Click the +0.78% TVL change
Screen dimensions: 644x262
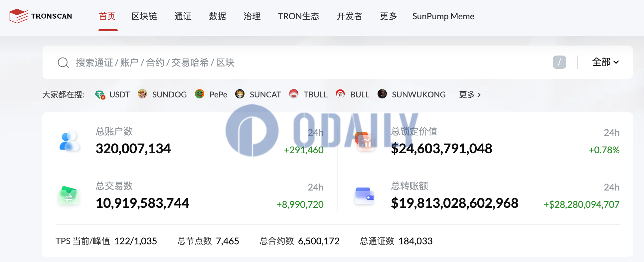[604, 150]
